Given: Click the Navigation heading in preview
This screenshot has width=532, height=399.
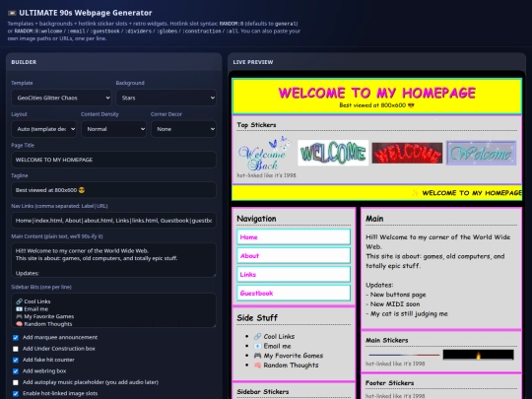Looking at the screenshot, I should pos(256,219).
